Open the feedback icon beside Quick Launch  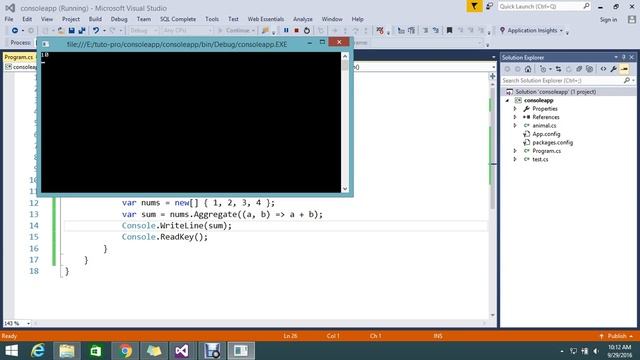[x=489, y=7]
